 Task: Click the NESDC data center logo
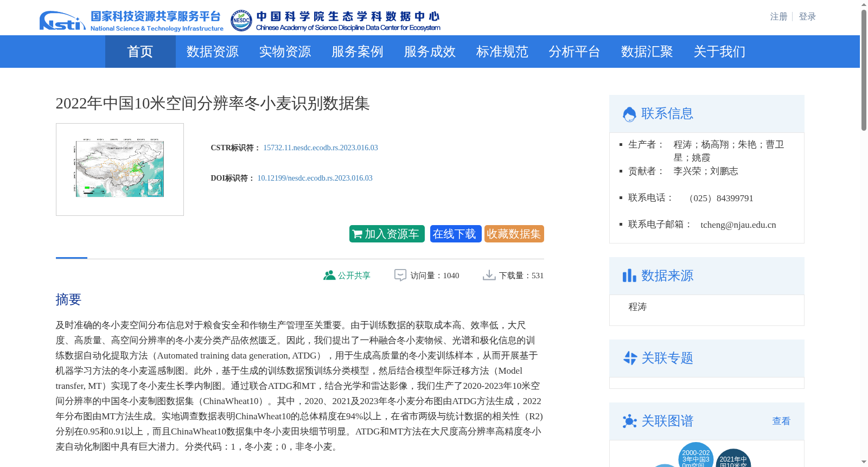335,21
